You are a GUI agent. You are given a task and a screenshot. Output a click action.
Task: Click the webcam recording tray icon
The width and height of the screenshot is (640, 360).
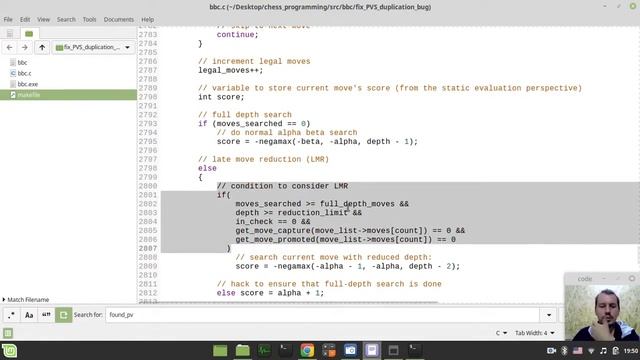pos(551,351)
